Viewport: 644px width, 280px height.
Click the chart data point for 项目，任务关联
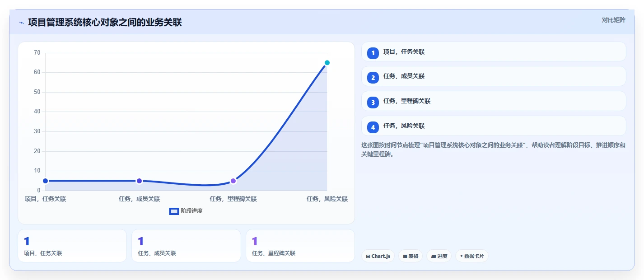[45, 181]
